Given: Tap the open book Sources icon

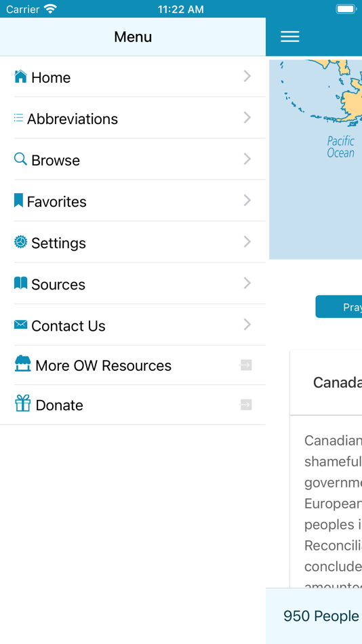Looking at the screenshot, I should click(20, 283).
